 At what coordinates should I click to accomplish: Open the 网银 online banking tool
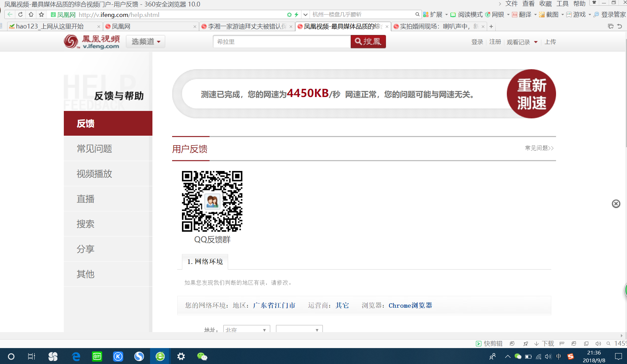coord(495,15)
